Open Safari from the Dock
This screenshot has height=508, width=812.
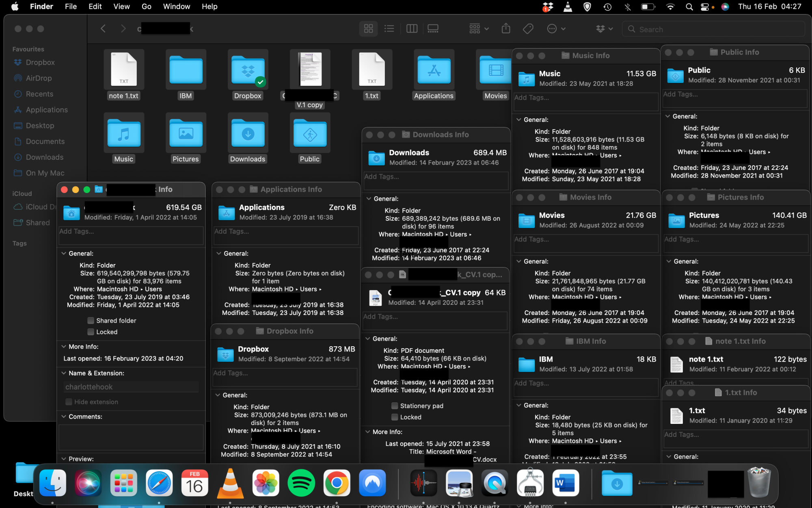[x=159, y=483]
